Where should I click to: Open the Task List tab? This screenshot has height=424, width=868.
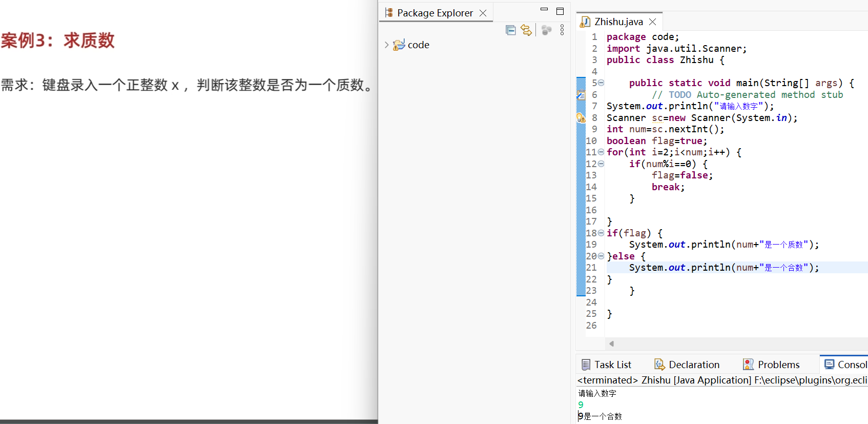coord(607,365)
